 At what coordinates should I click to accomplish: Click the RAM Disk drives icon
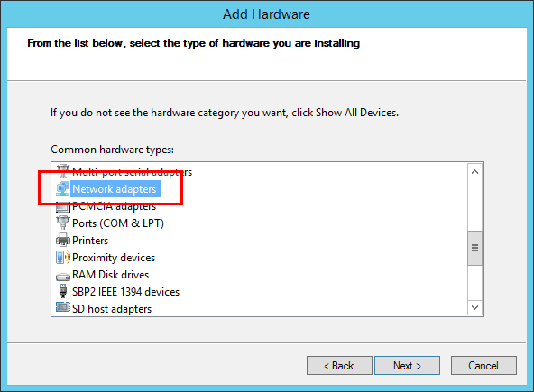click(x=62, y=276)
